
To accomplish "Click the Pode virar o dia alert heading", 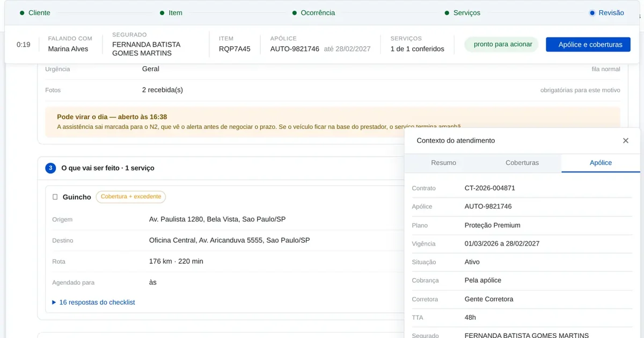I will tap(112, 117).
